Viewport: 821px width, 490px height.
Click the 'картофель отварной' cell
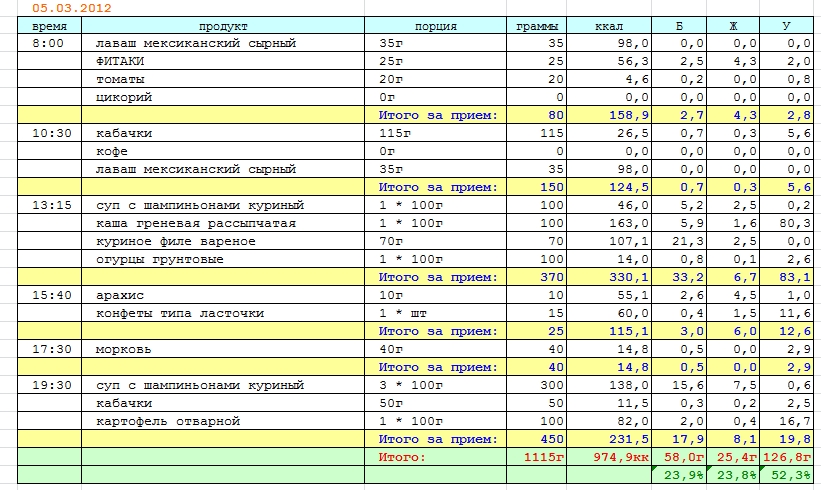[x=222, y=421]
